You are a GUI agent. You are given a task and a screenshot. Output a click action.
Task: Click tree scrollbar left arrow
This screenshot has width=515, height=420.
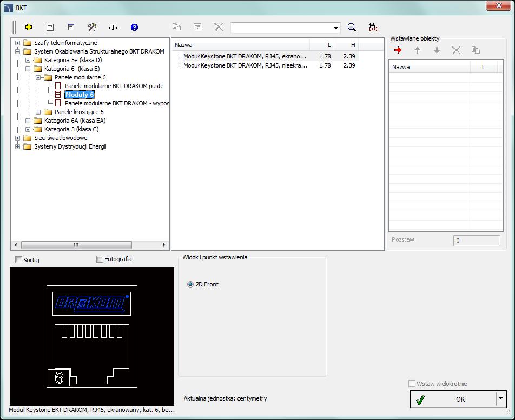[x=16, y=245]
